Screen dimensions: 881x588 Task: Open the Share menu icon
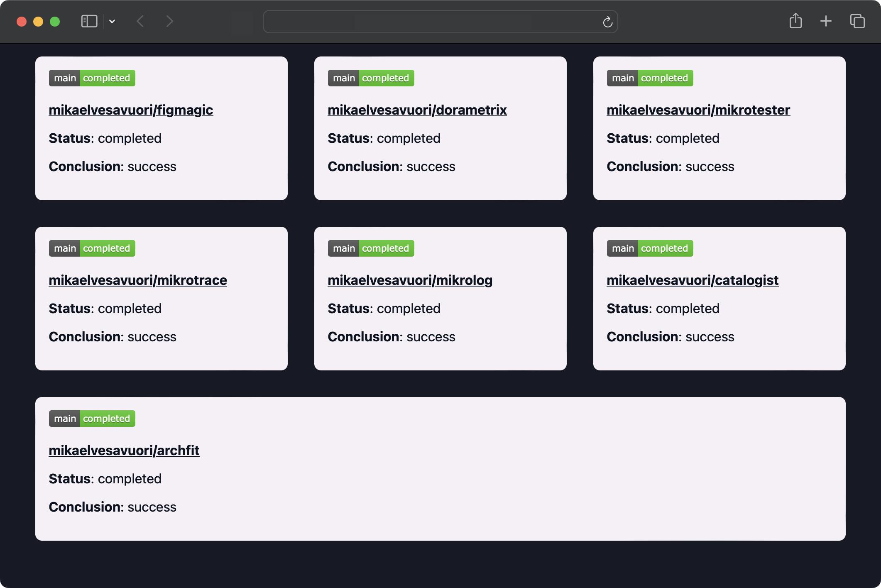click(795, 21)
